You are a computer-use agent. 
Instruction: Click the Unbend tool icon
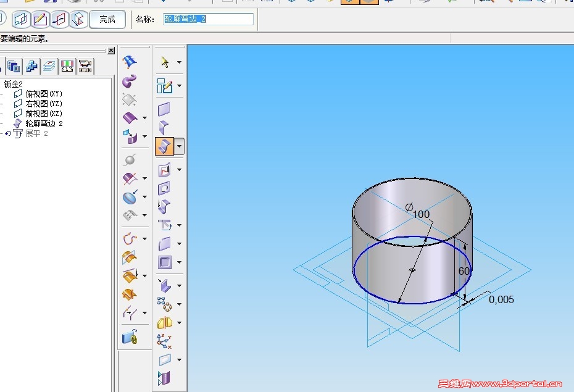164,225
